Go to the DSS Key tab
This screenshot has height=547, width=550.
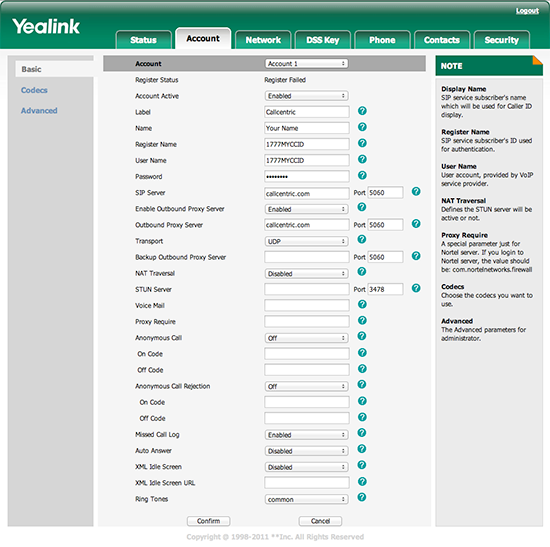[x=323, y=40]
